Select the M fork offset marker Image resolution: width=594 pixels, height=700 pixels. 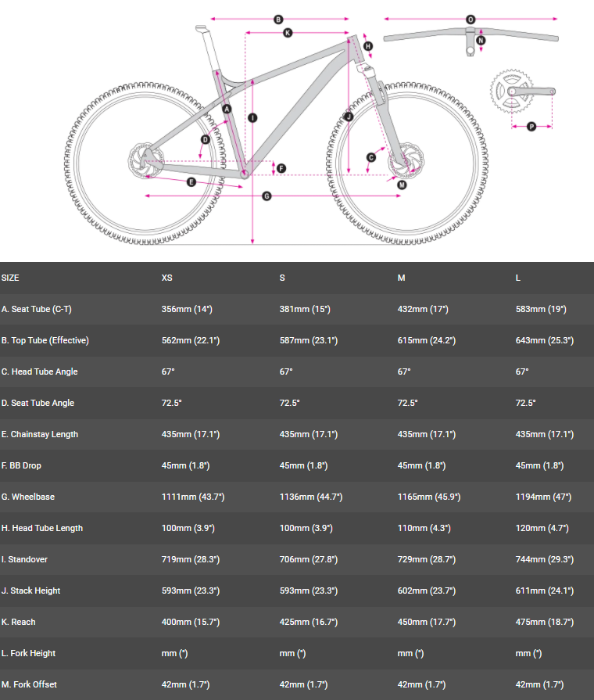[402, 185]
